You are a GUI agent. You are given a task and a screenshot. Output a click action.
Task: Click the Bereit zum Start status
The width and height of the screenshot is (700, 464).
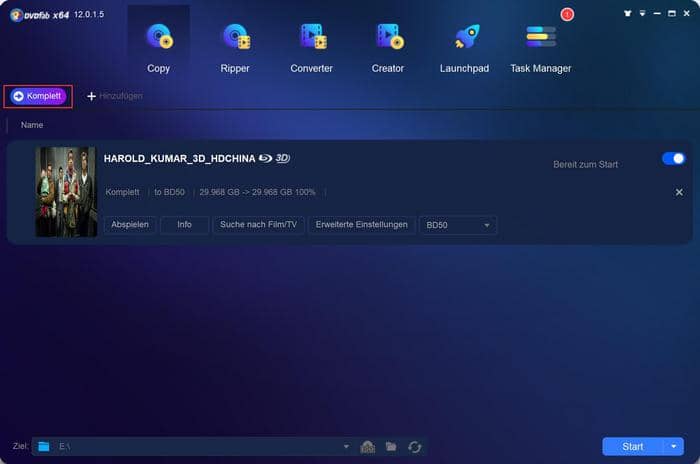click(585, 164)
